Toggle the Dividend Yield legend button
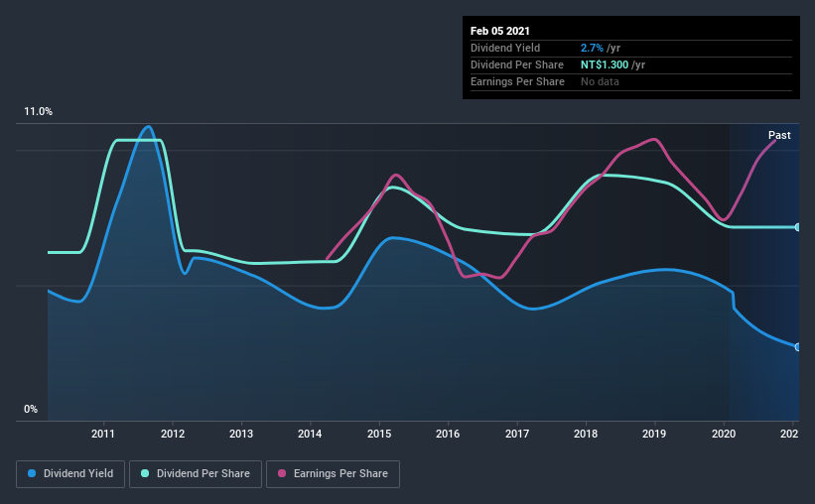This screenshot has width=815, height=504. click(x=70, y=474)
